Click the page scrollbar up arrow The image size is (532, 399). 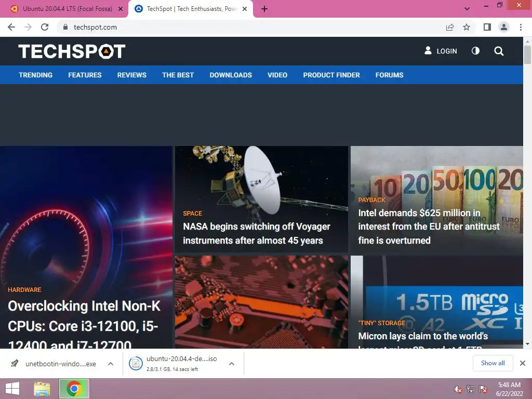527,41
